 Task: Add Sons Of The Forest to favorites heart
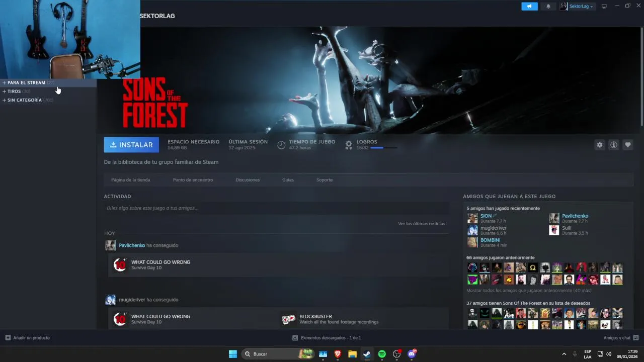[x=628, y=145]
